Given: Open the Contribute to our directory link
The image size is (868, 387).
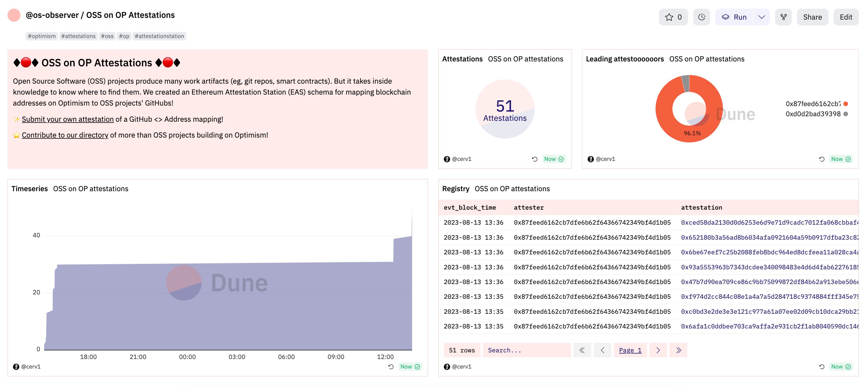Looking at the screenshot, I should [65, 135].
